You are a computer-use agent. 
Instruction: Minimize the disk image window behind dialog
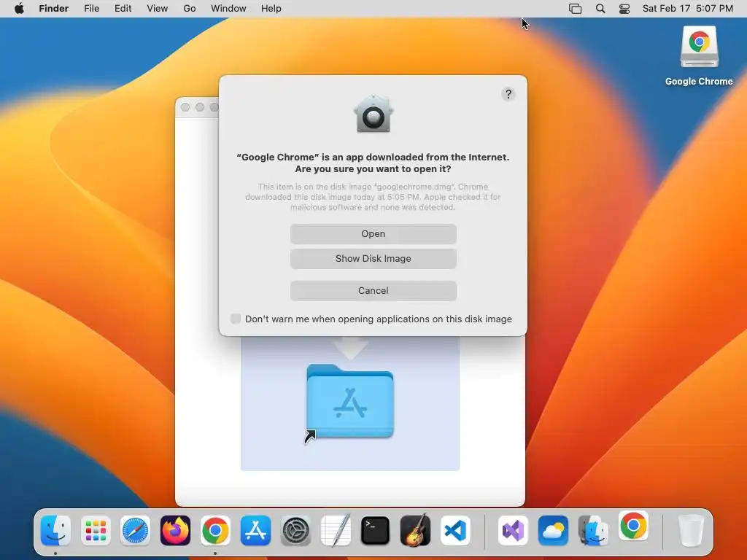(200, 107)
